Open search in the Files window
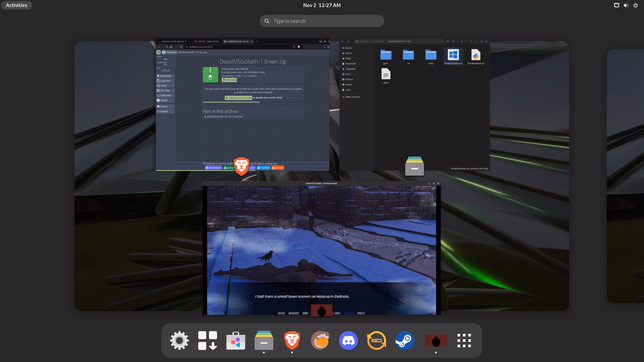The image size is (644, 362). point(453,42)
